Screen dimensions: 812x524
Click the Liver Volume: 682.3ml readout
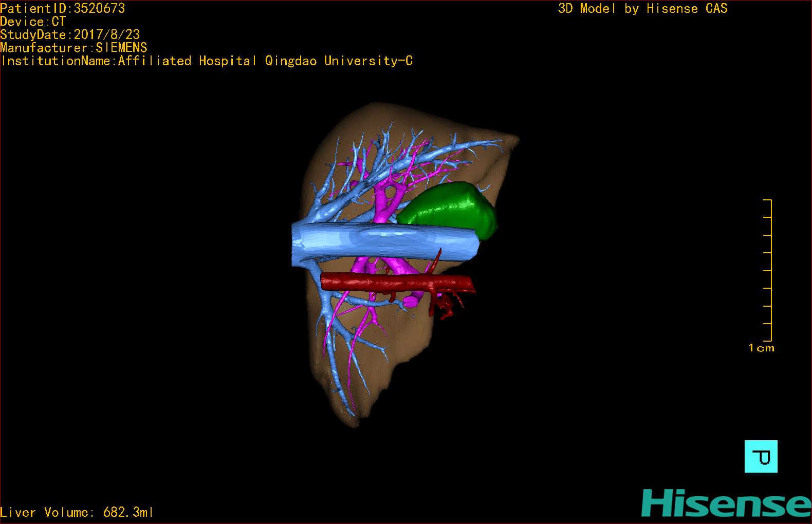tap(77, 512)
